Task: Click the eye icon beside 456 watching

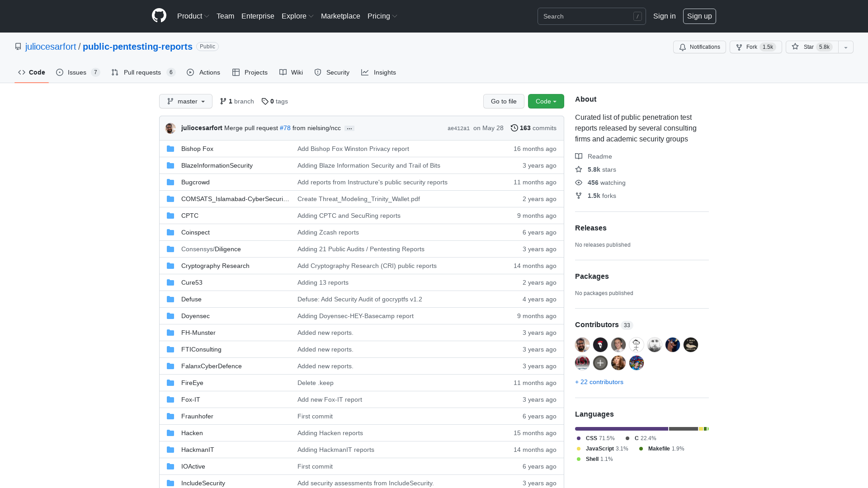Action: point(579,183)
